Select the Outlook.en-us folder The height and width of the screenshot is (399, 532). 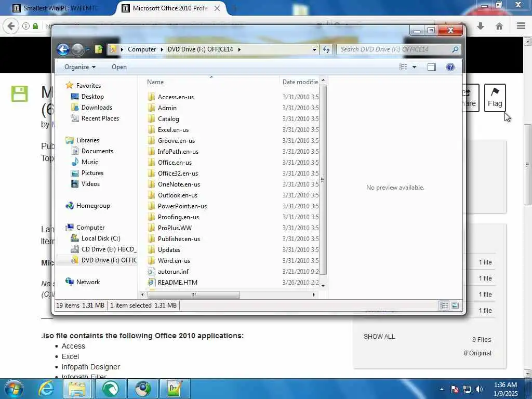click(178, 195)
